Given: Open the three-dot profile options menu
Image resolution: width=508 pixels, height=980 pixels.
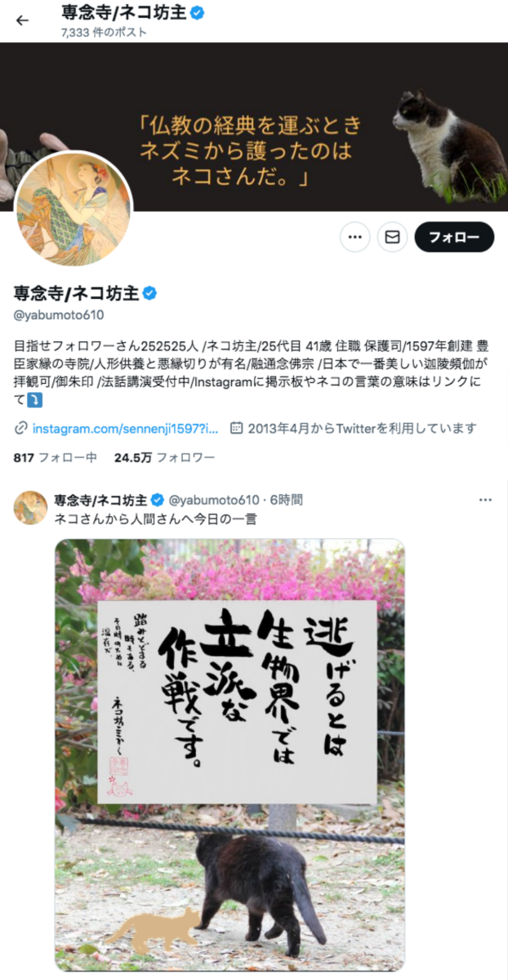Looking at the screenshot, I should point(355,237).
